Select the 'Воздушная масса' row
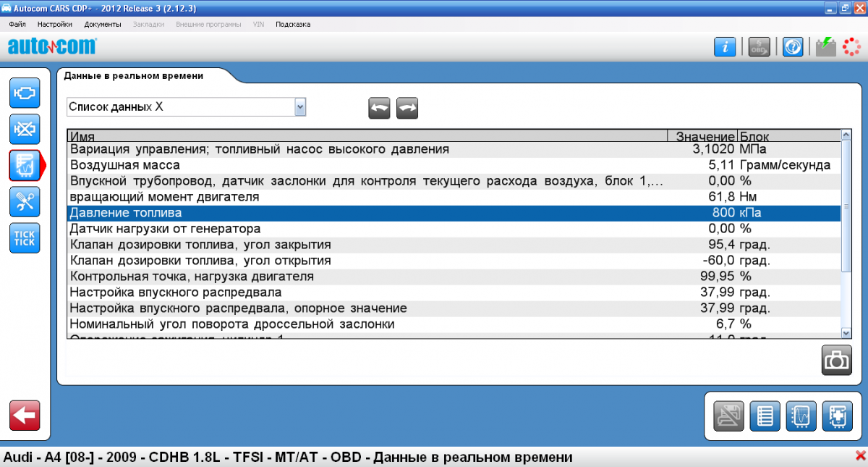 pos(454,165)
